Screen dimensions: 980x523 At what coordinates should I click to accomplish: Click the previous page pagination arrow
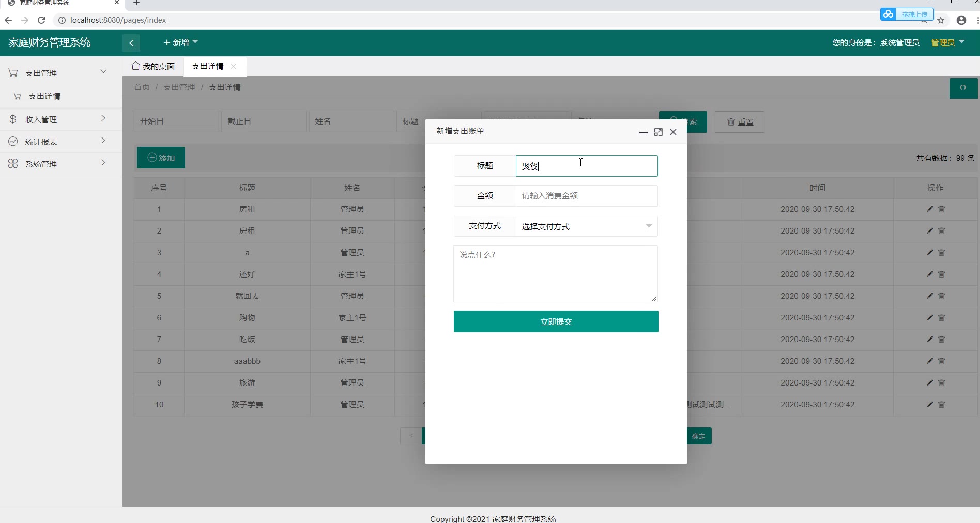pyautogui.click(x=411, y=436)
